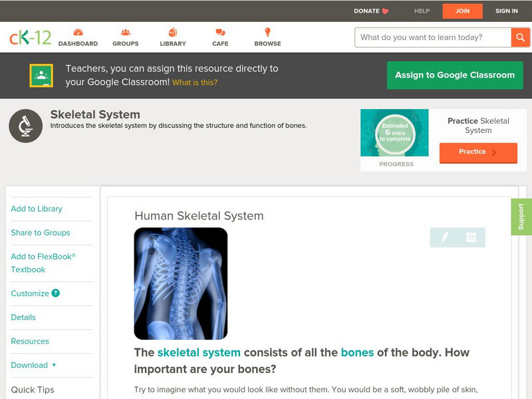Click the Customize help question mark
This screenshot has width=532, height=399.
coord(56,293)
